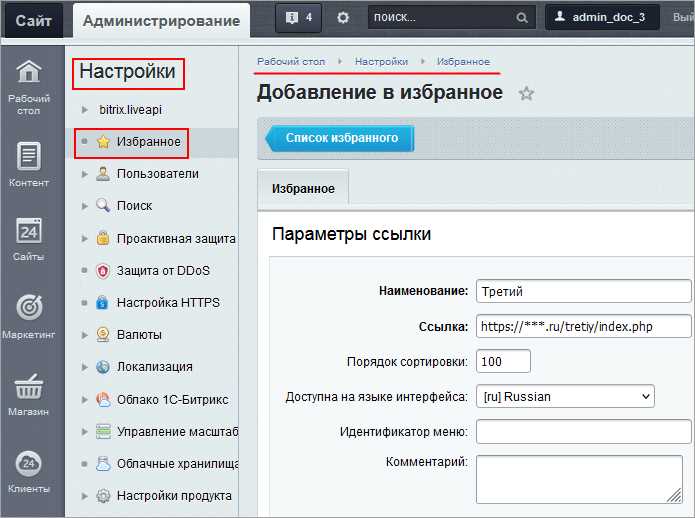
Task: Click the Поиск magnifier icon in tree
Action: [103, 206]
